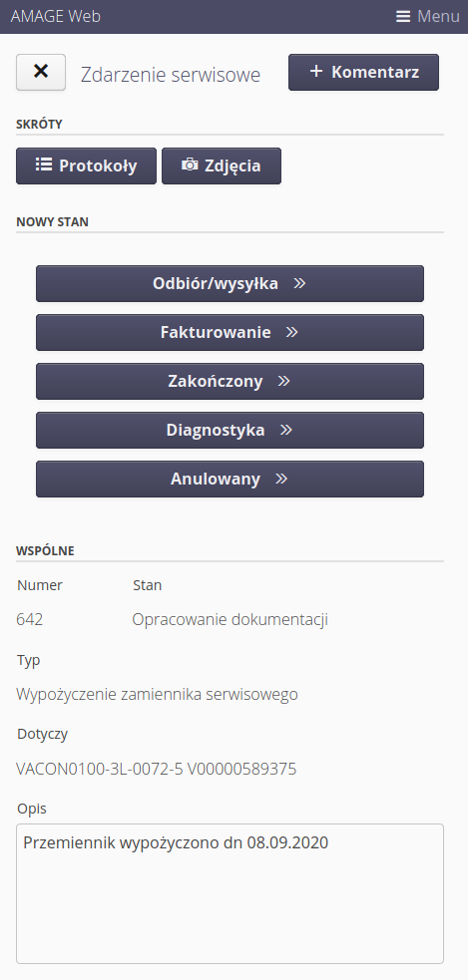Switch state to Diagnostyka
This screenshot has width=468, height=980.
pos(231,430)
